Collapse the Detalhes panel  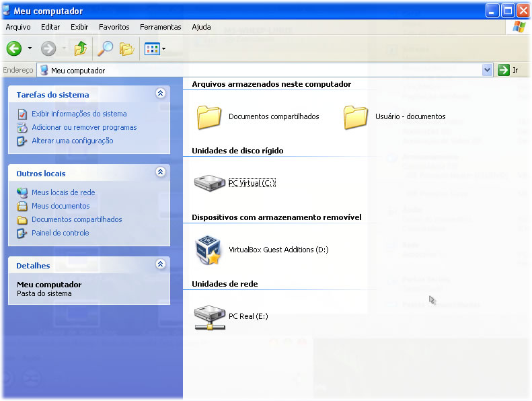tap(161, 264)
